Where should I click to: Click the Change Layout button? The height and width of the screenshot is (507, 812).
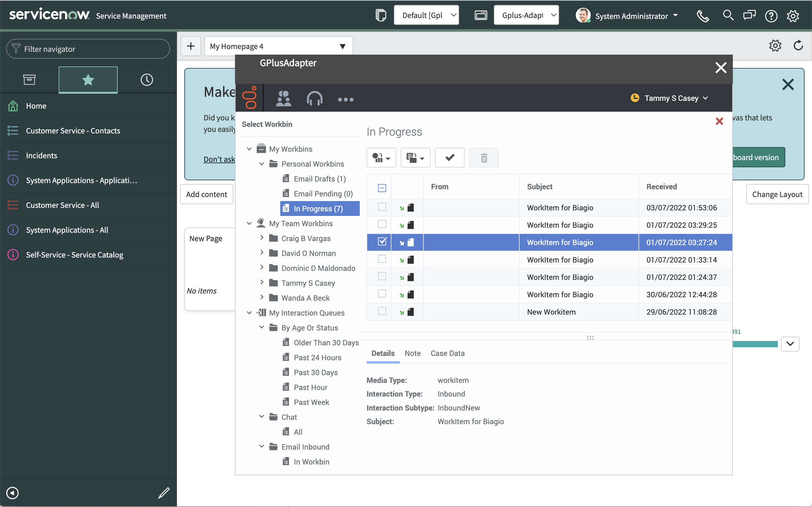tap(777, 194)
